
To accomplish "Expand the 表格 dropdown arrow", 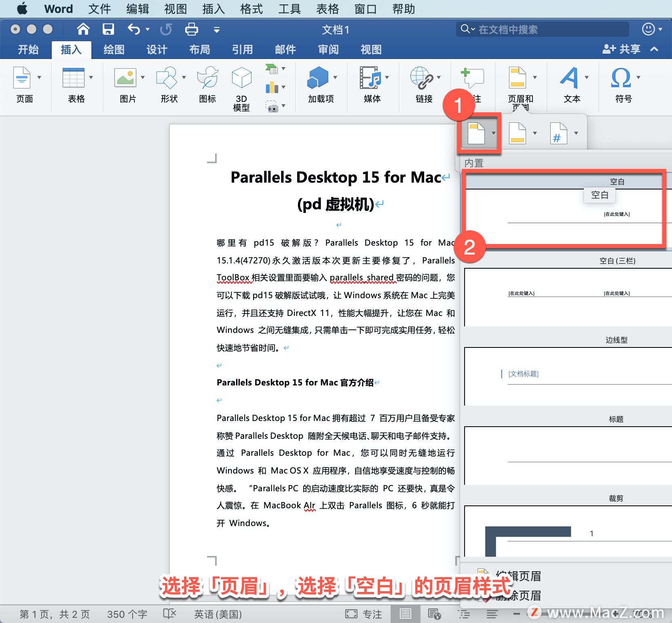I will click(x=91, y=77).
